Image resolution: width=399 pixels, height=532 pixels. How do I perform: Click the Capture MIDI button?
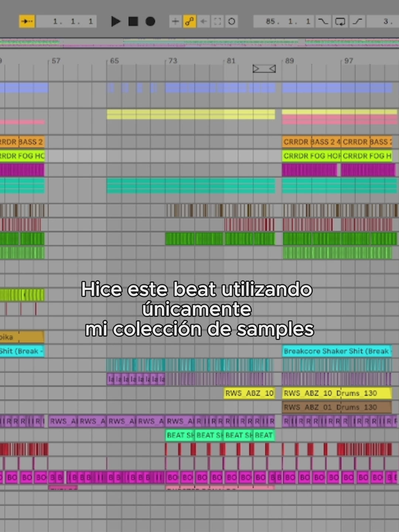coord(218,21)
